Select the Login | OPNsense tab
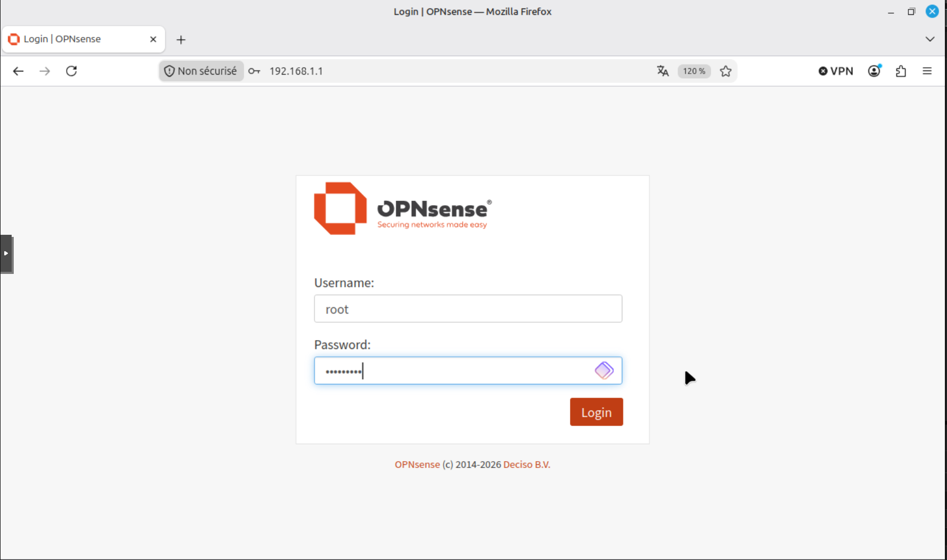Image resolution: width=947 pixels, height=560 pixels. 84,39
